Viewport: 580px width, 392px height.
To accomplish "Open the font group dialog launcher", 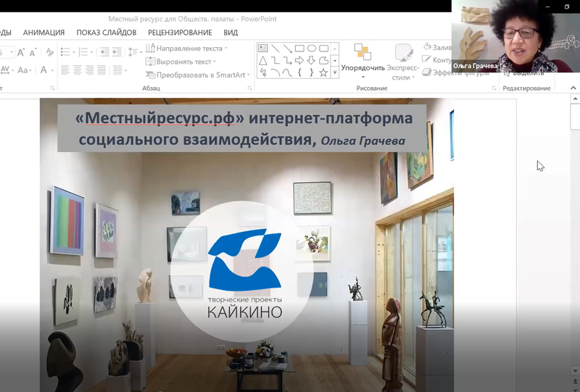I will (x=52, y=88).
